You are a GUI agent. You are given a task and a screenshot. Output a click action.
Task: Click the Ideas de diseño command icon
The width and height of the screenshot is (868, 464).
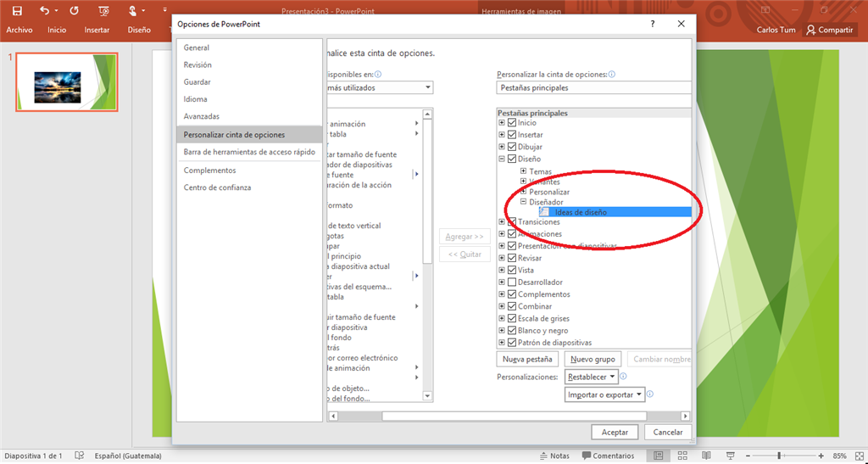(x=544, y=211)
